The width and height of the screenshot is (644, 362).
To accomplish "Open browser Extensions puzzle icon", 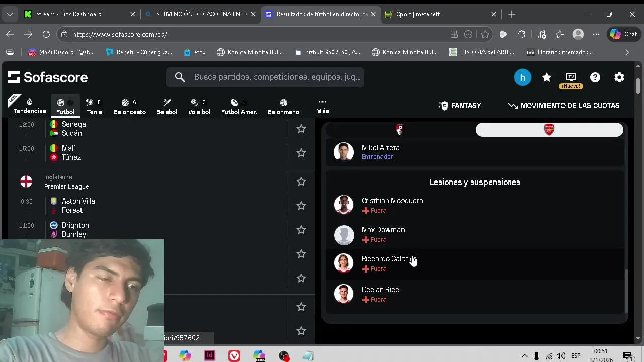I will [522, 34].
